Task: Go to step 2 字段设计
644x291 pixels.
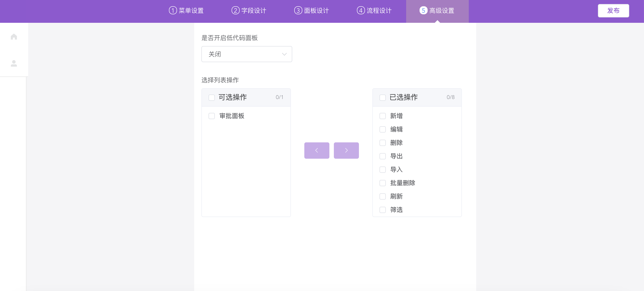Action: click(x=249, y=11)
